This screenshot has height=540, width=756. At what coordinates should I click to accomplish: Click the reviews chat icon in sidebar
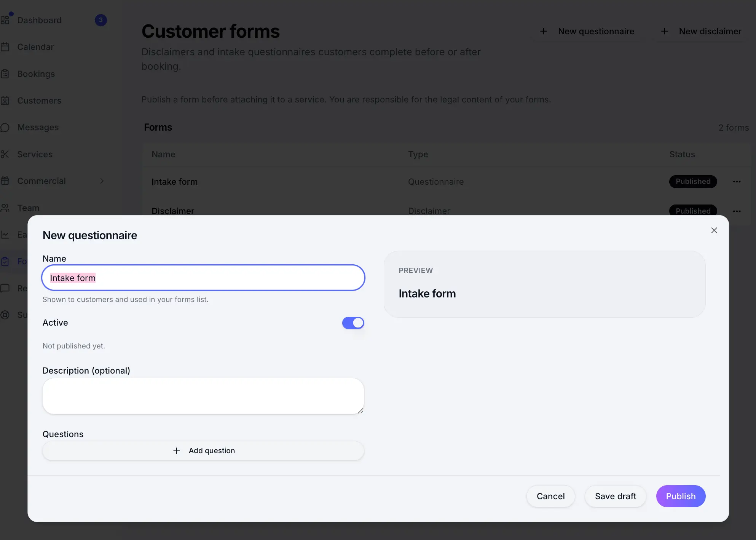(5, 288)
